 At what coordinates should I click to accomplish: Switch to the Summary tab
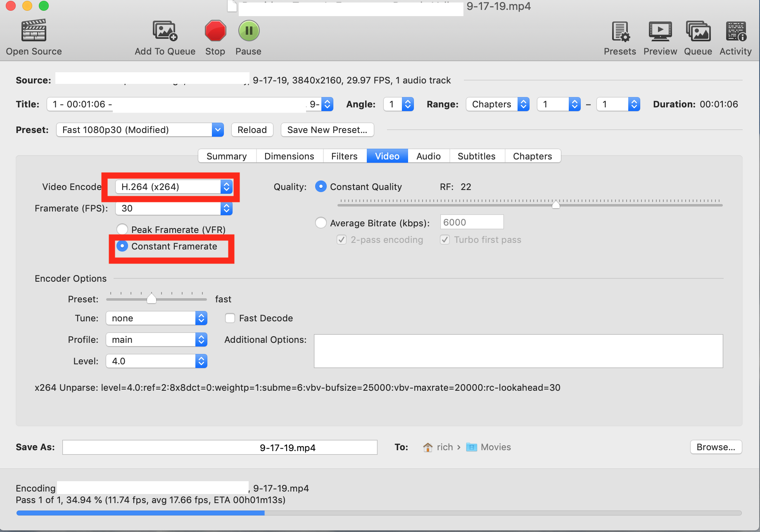click(x=227, y=156)
